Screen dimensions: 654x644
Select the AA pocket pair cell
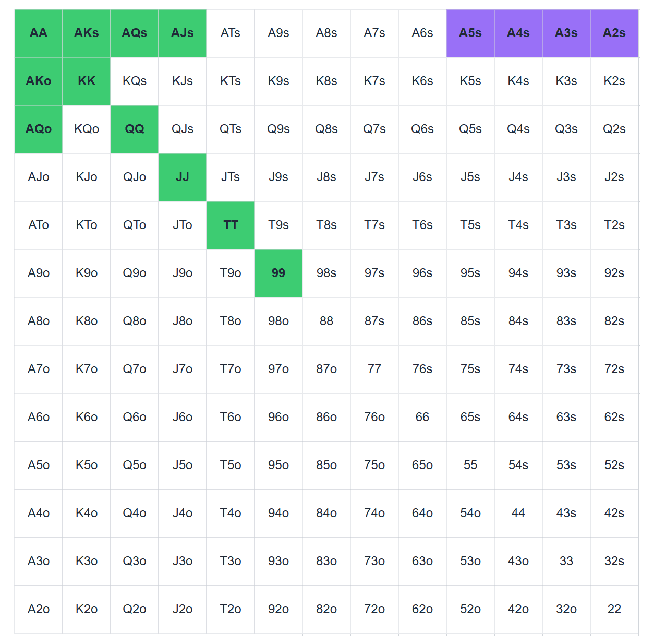pos(39,33)
